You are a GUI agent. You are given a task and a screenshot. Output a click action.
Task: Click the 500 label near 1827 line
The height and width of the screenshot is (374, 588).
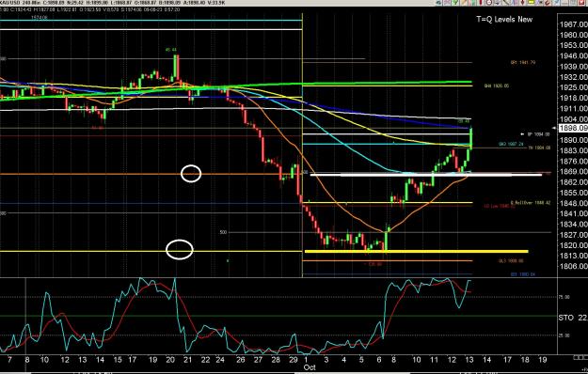pos(223,232)
